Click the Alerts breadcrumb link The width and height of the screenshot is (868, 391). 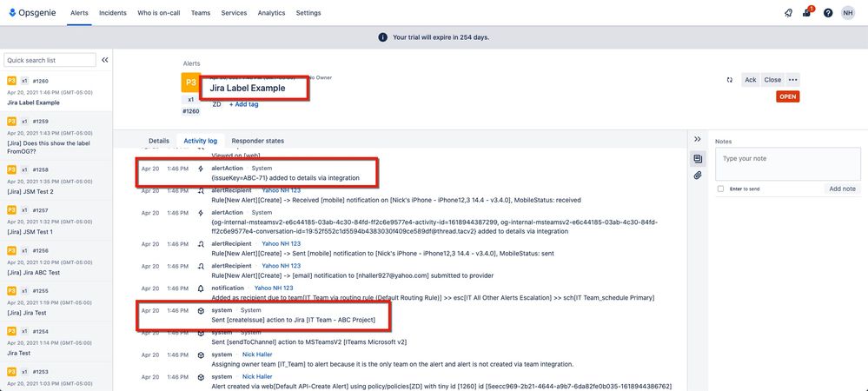191,63
